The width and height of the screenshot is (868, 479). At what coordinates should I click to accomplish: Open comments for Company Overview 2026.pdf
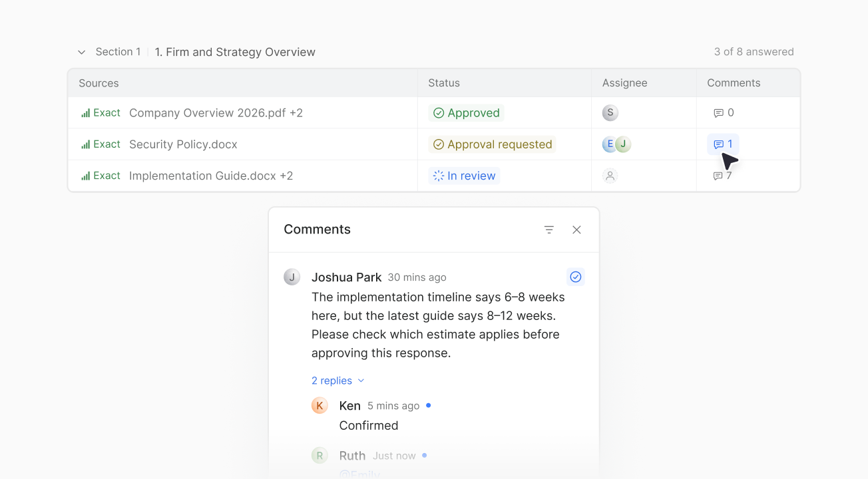pyautogui.click(x=724, y=113)
